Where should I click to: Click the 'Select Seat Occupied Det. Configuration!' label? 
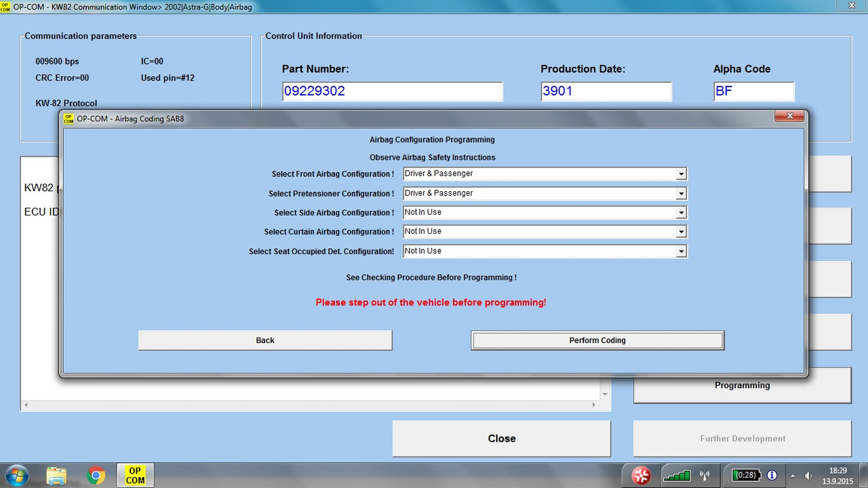tap(321, 251)
